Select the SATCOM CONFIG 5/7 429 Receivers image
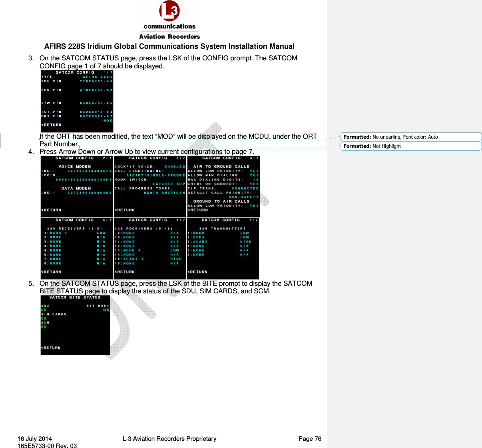 click(77, 249)
